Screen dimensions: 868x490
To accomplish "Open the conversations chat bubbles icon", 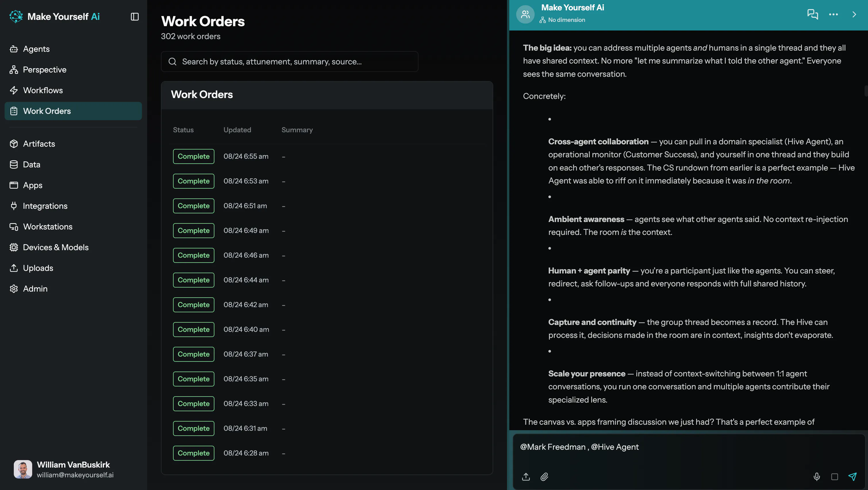I will (x=813, y=14).
